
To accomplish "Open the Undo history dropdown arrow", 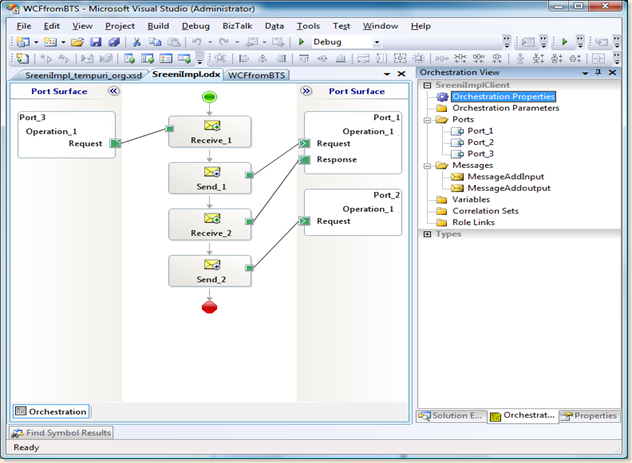I will (210, 42).
